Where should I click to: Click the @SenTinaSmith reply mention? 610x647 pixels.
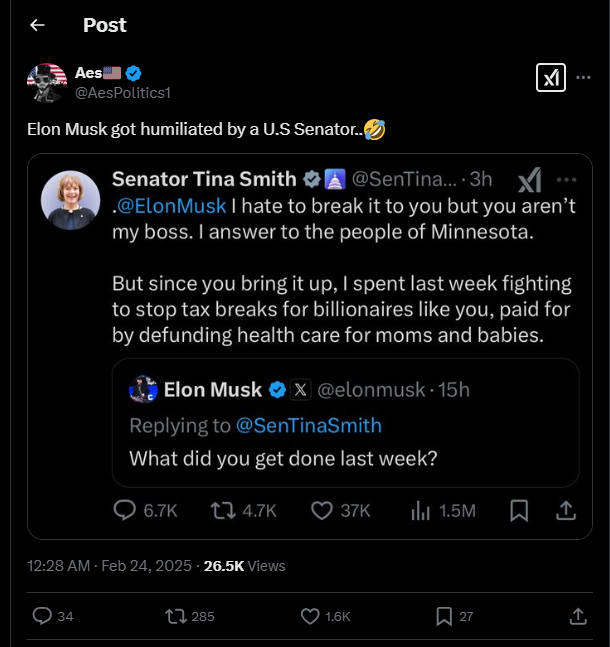(308, 425)
